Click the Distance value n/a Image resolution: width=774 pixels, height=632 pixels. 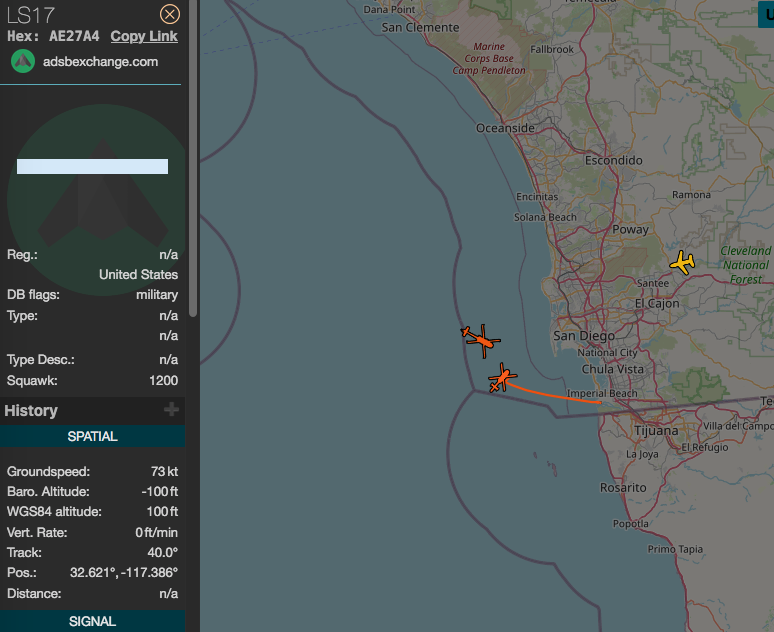coord(168,593)
